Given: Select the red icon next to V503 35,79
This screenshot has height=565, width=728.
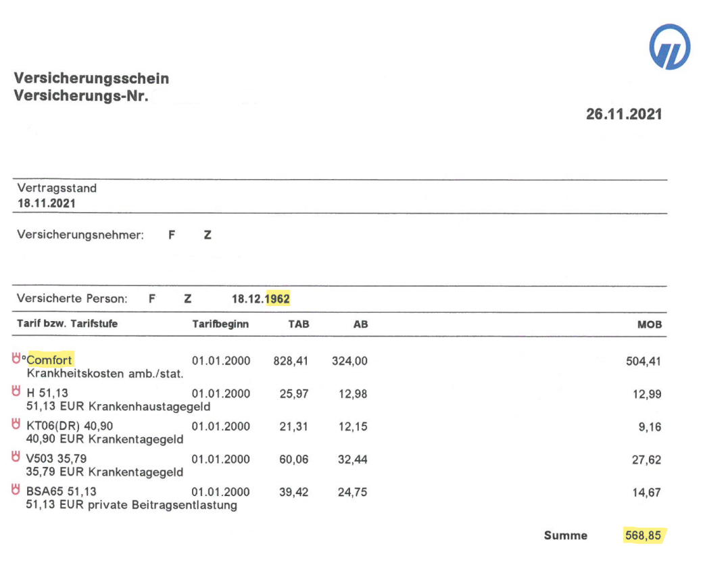Looking at the screenshot, I should coord(16,458).
